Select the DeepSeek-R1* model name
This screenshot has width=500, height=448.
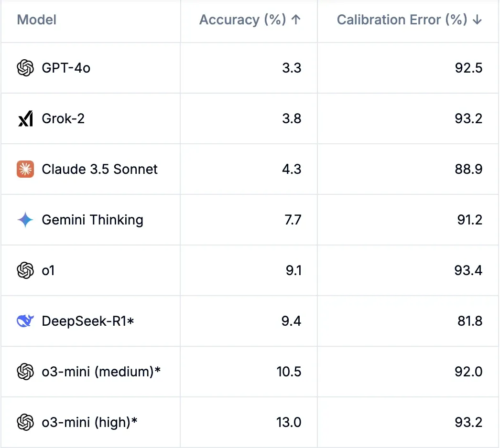click(88, 321)
